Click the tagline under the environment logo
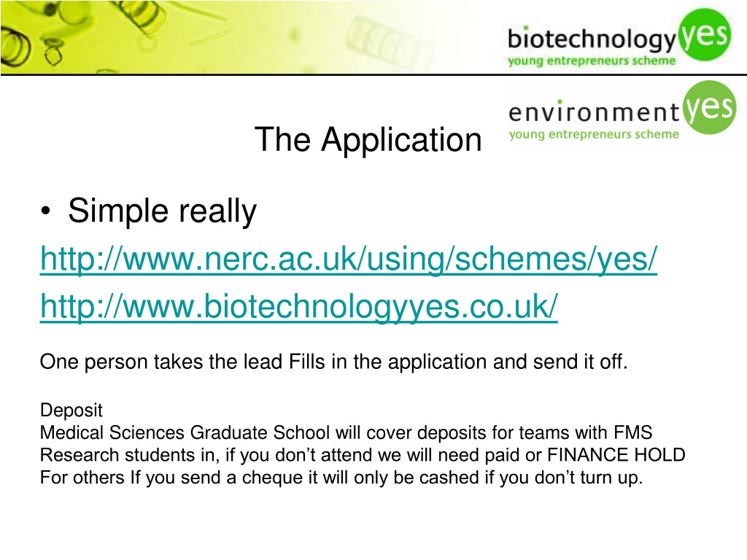This screenshot has width=747, height=560. [593, 134]
